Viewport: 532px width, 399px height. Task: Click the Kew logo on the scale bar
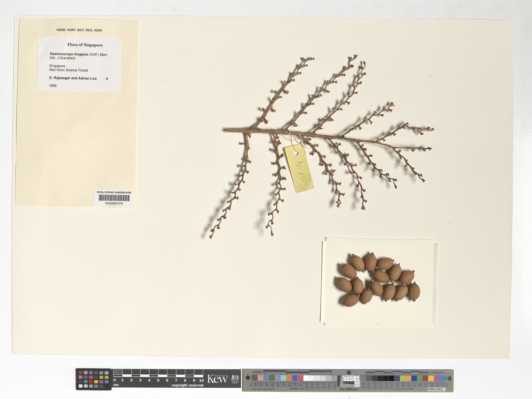click(217, 379)
